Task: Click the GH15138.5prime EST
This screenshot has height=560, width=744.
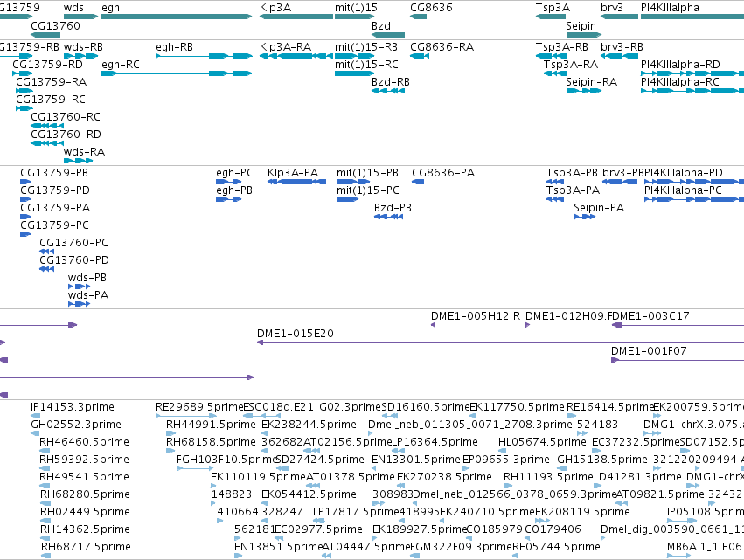Action: (561, 468)
